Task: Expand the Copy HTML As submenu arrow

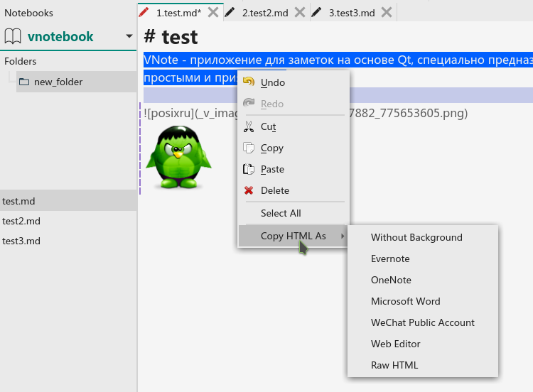Action: click(x=343, y=236)
